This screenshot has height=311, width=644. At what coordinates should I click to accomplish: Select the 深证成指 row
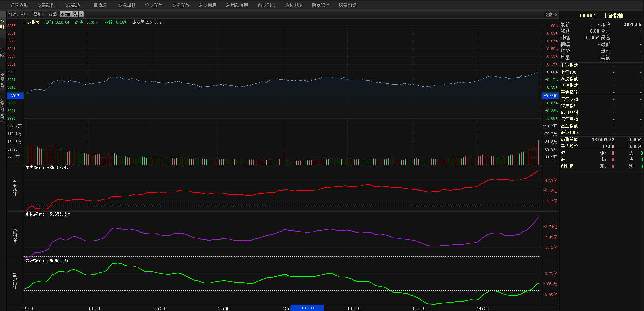601,99
